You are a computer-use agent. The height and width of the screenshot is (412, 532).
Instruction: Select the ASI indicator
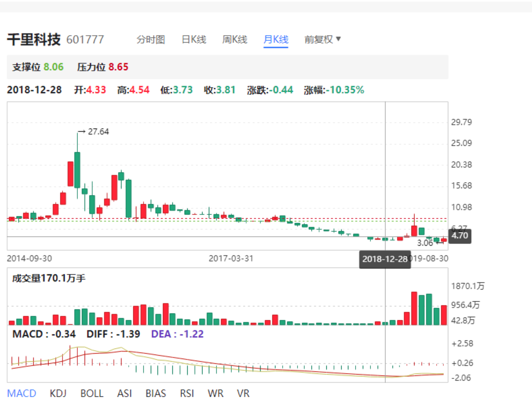click(x=125, y=394)
